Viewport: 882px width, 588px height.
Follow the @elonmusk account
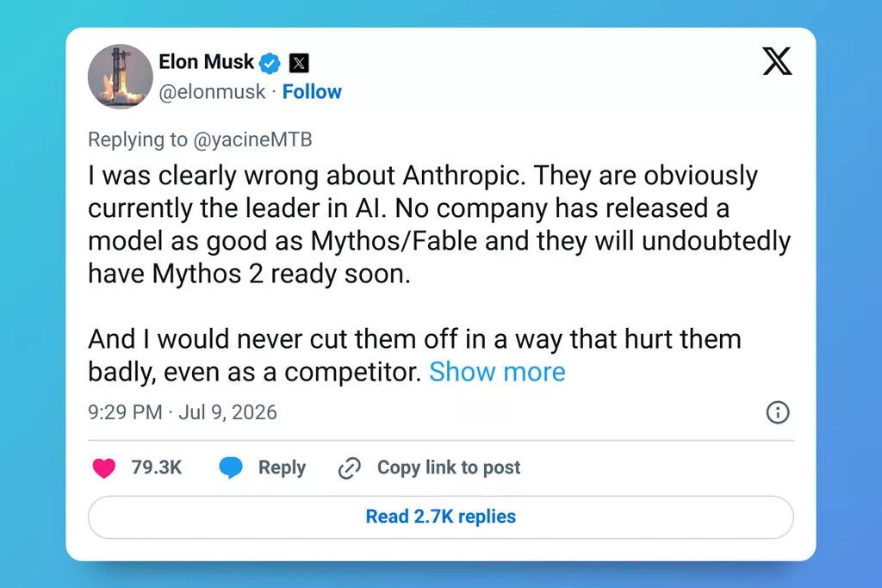click(x=312, y=91)
